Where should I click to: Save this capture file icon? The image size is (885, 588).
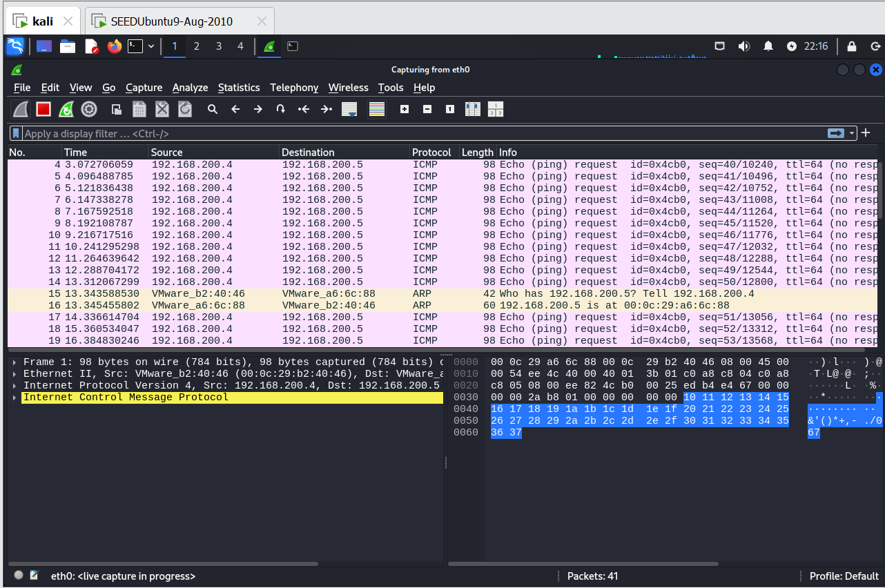(x=139, y=109)
